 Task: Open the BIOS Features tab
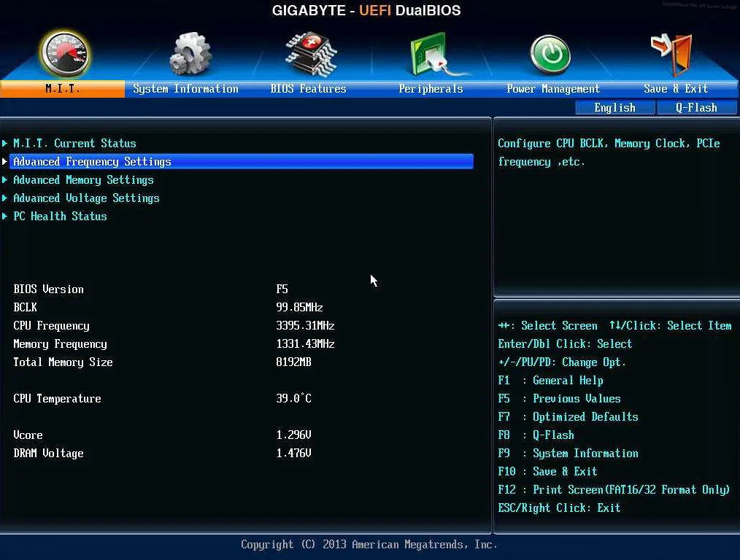click(308, 89)
